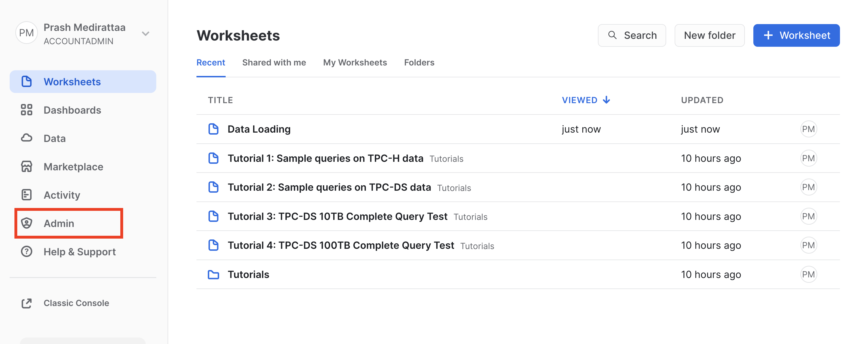Click the Worksheets document icon in sidebar
The width and height of the screenshot is (868, 344).
coord(27,82)
